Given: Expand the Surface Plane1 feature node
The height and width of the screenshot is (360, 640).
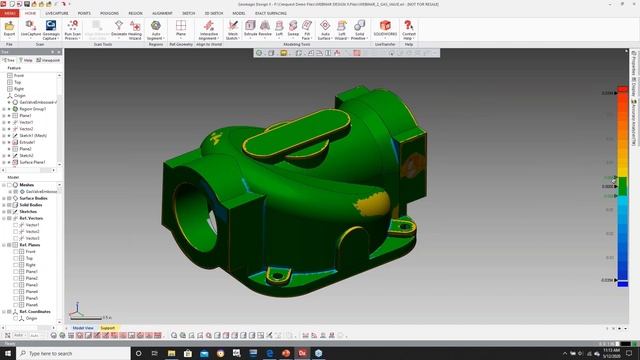Looking at the screenshot, I should pyautogui.click(x=4, y=162).
